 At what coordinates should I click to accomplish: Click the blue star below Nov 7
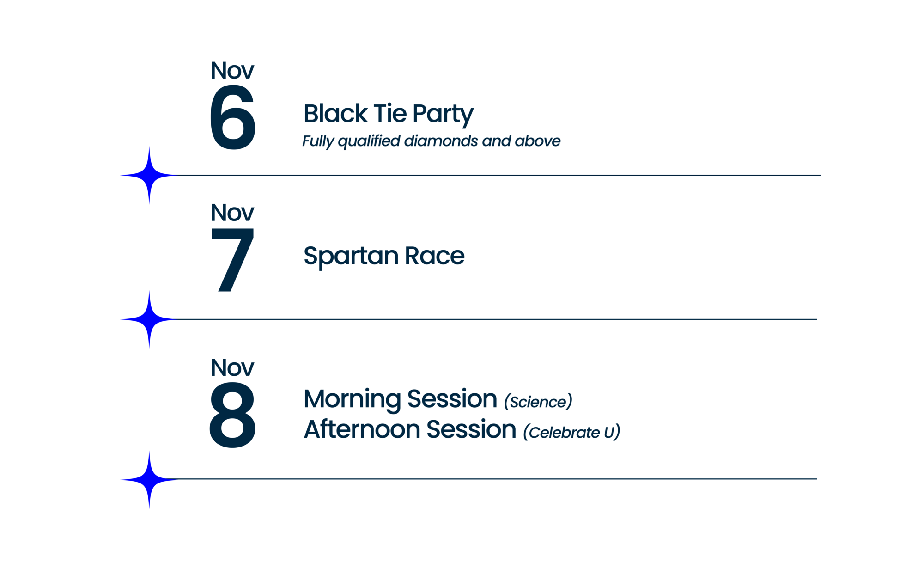coord(149,319)
